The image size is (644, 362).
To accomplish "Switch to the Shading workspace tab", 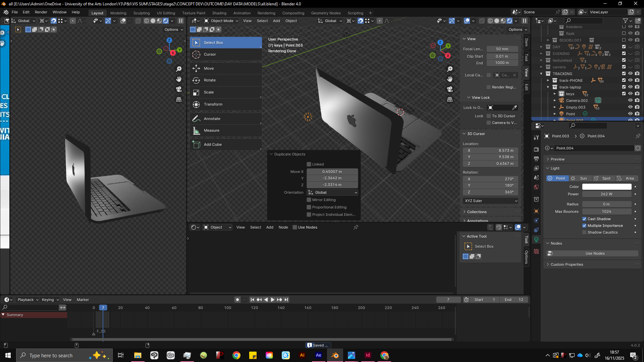I will [219, 13].
